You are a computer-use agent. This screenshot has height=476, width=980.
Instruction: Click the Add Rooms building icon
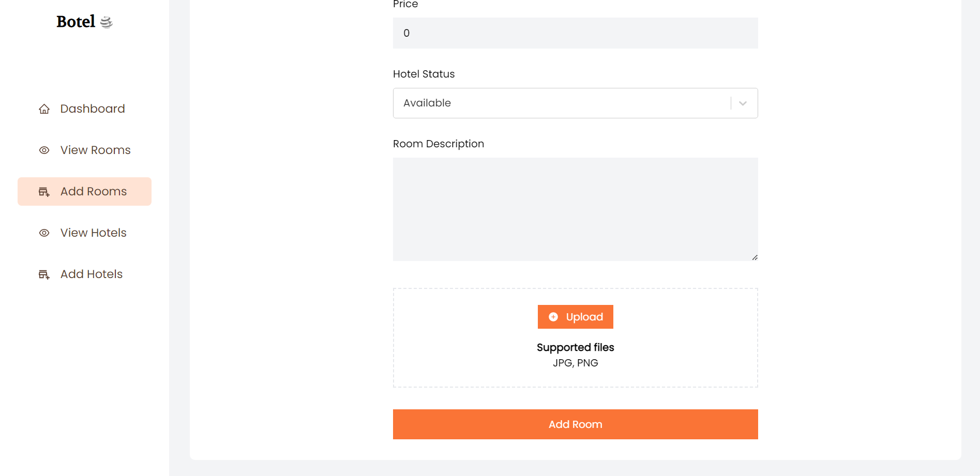click(x=44, y=191)
